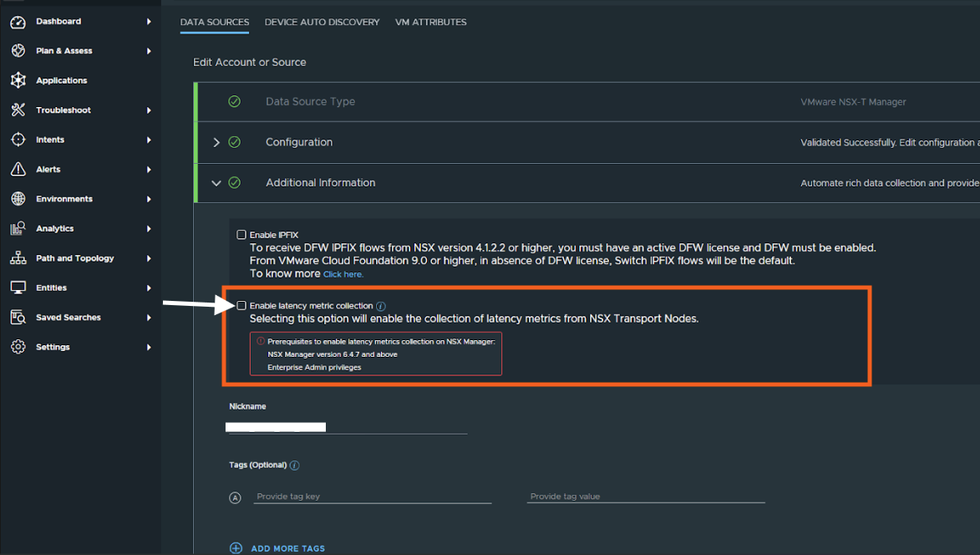Expand the Environments submenu arrow
Viewport: 980px width, 555px height.
[149, 199]
